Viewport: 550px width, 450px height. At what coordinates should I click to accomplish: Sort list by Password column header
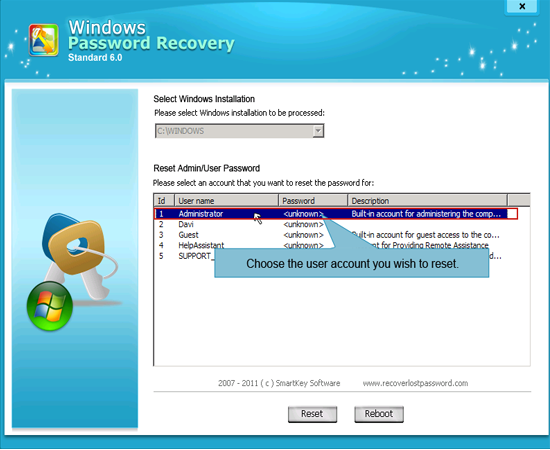pos(313,201)
